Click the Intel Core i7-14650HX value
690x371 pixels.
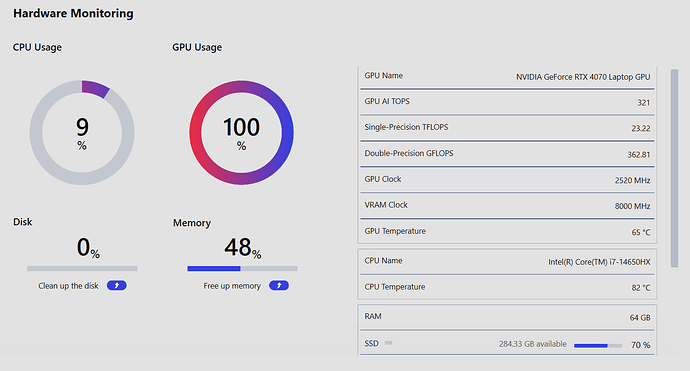point(599,262)
